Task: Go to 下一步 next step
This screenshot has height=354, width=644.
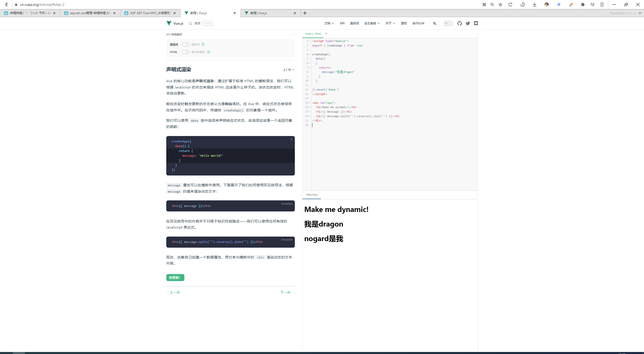Action: pyautogui.click(x=287, y=292)
